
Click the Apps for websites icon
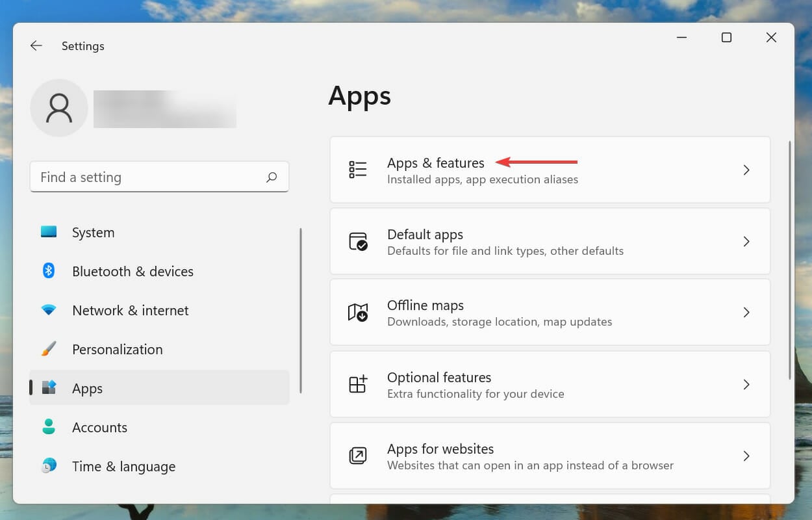click(x=358, y=456)
